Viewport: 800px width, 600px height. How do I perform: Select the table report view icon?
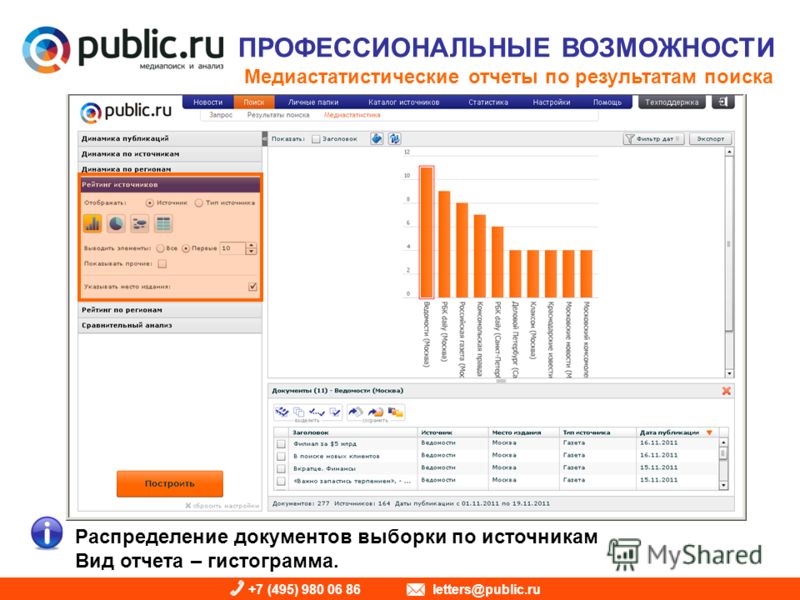pos(163,223)
